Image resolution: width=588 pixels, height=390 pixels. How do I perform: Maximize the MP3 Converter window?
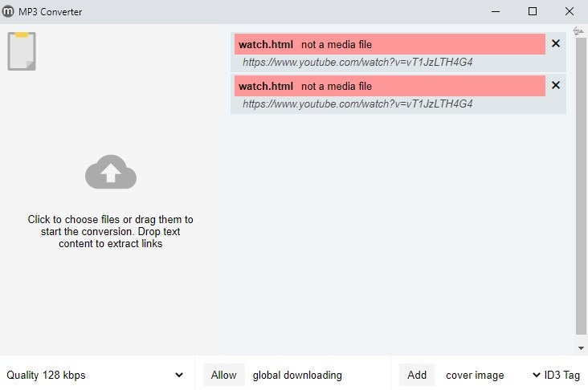point(532,11)
